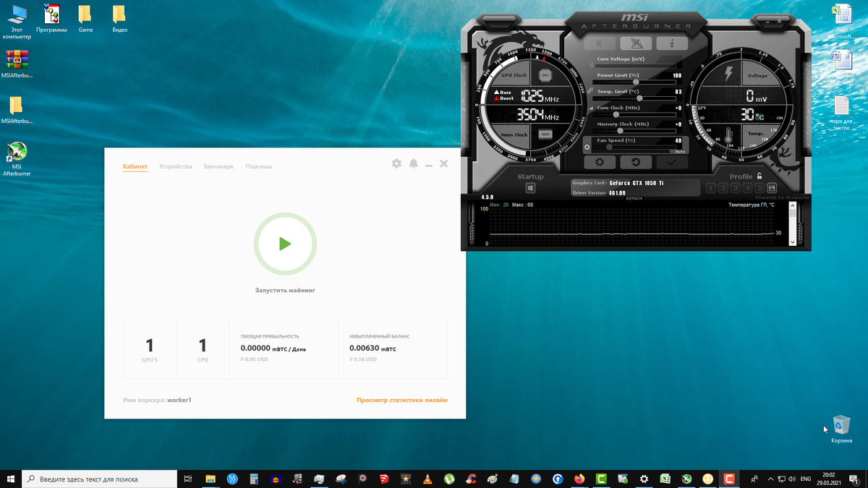Image resolution: width=868 pixels, height=488 pixels.
Task: Click graph scrollbar up arrow
Action: coord(793,206)
